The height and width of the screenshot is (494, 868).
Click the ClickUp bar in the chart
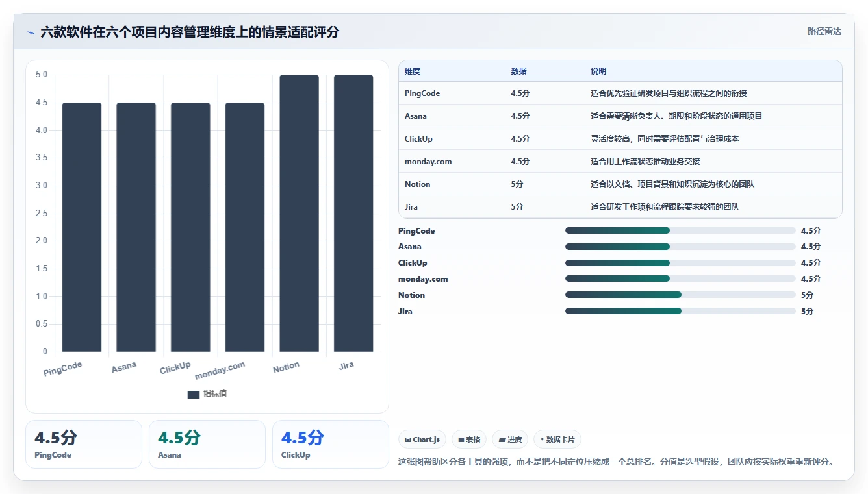pyautogui.click(x=190, y=227)
